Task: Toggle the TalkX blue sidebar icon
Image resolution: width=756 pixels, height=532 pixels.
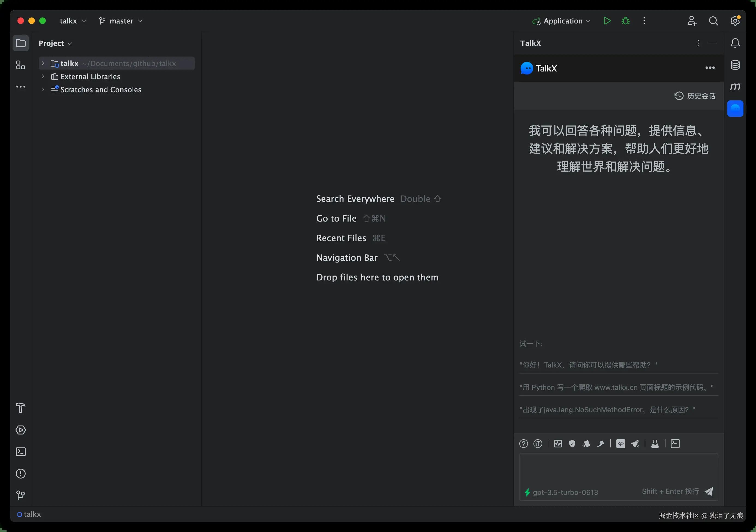Action: click(735, 109)
